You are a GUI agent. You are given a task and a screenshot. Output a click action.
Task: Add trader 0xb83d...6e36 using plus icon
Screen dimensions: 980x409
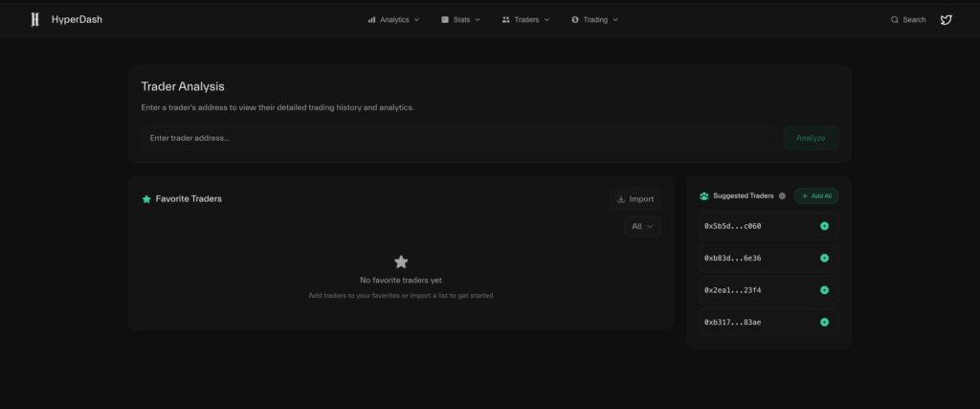click(x=824, y=259)
